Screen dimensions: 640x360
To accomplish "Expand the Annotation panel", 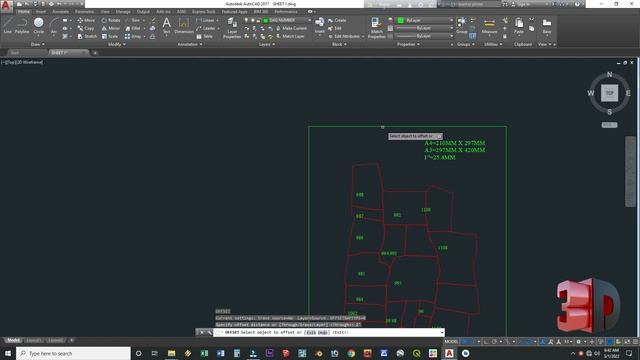I will click(190, 44).
